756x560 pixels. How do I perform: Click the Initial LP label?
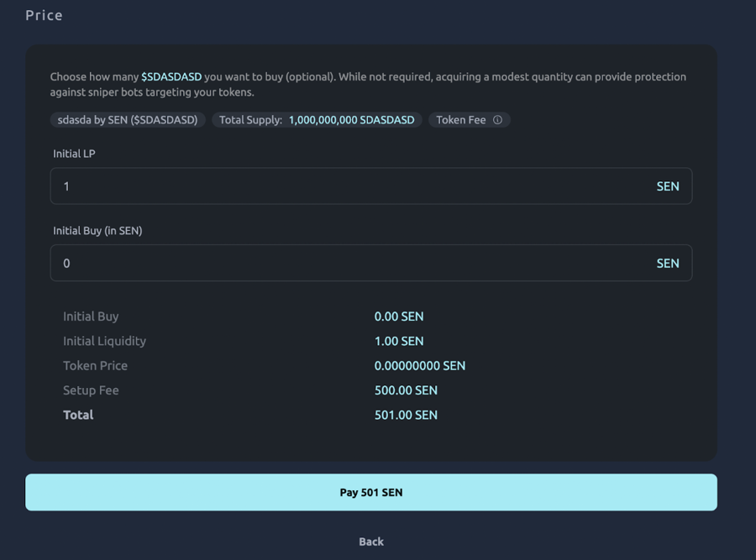click(78, 154)
